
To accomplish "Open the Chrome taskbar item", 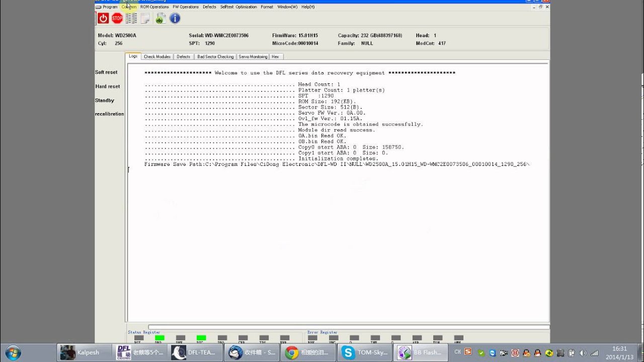I will (307, 352).
